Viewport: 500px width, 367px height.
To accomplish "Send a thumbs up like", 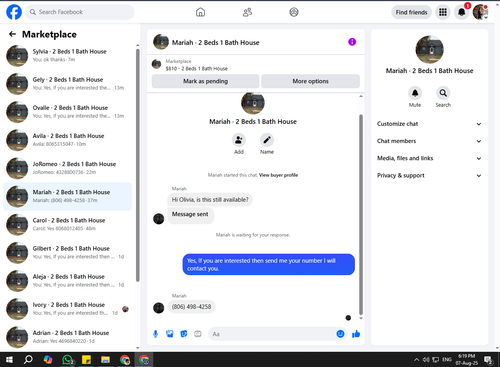I will [x=356, y=334].
